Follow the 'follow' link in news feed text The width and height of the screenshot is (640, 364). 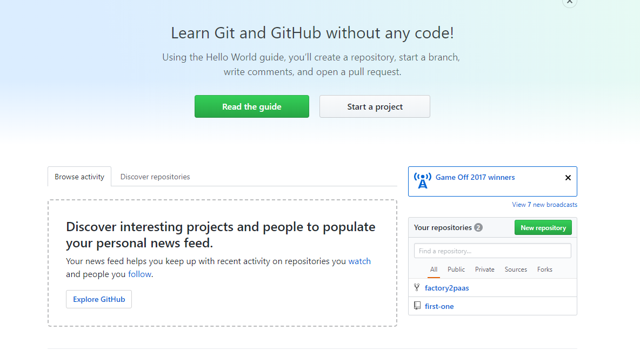(139, 274)
